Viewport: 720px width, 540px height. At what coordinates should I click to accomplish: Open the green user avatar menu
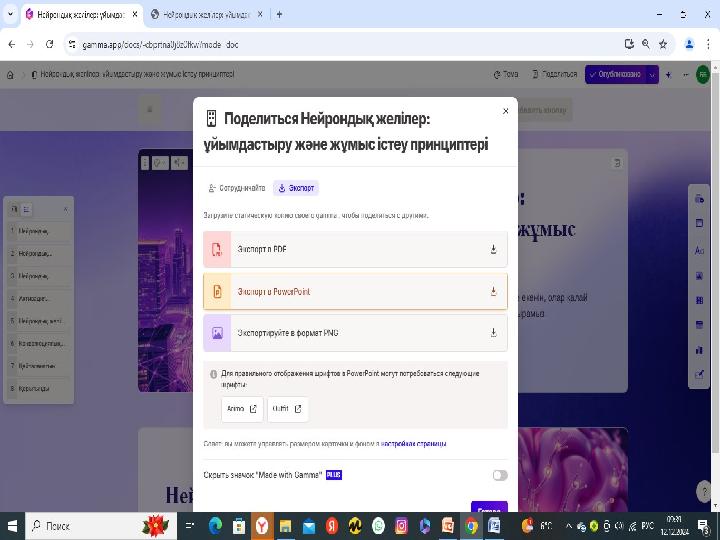click(x=703, y=74)
